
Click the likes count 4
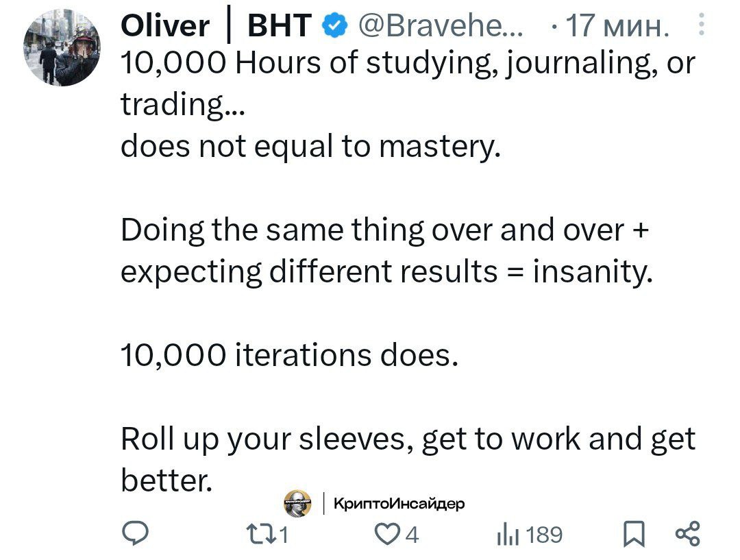(x=412, y=535)
